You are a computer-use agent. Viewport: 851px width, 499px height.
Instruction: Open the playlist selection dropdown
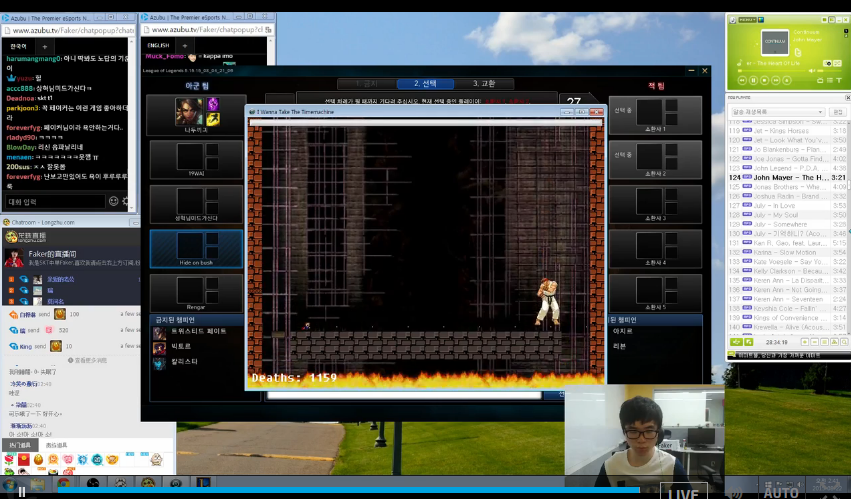tap(777, 112)
